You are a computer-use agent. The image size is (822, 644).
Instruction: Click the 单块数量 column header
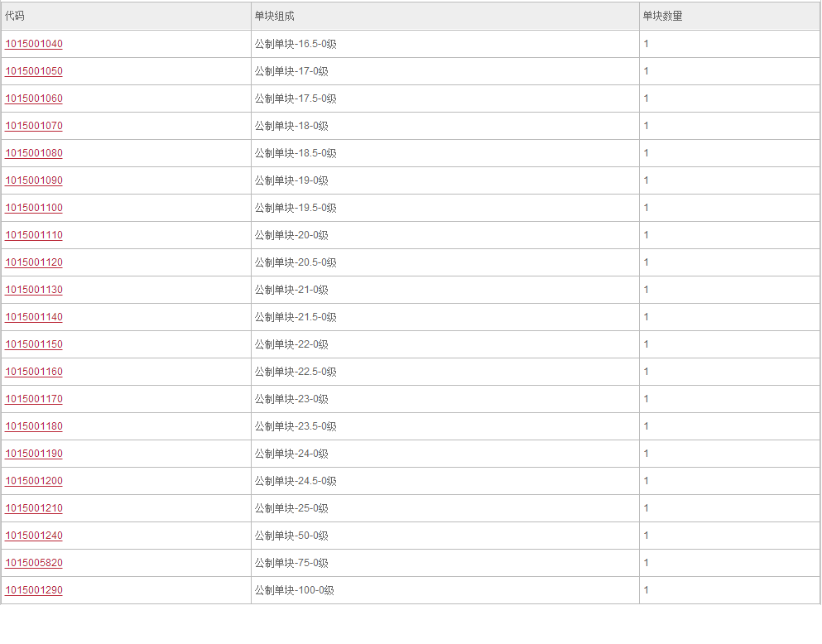point(662,16)
